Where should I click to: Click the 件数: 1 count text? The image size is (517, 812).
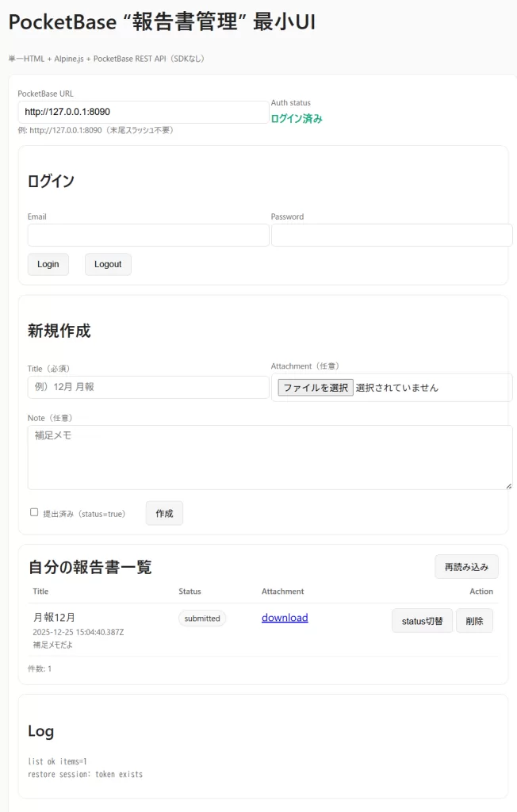pos(40,668)
